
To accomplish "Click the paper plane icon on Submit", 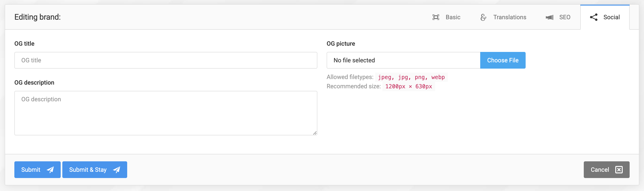I will 50,170.
